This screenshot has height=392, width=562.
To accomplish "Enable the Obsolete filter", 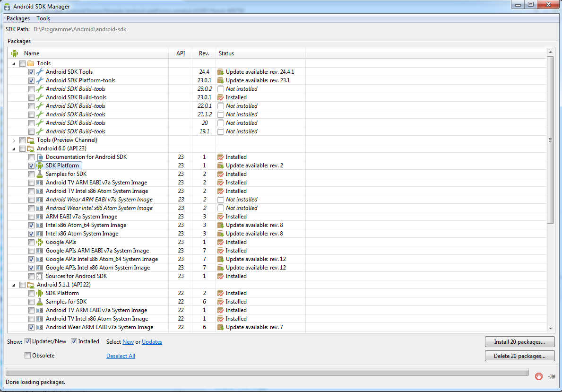I will (27, 355).
